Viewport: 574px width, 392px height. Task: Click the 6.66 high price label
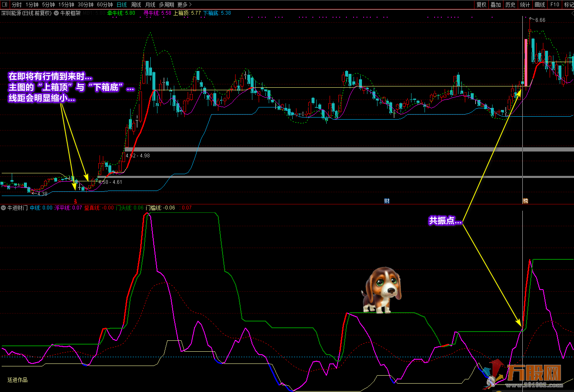(x=540, y=20)
